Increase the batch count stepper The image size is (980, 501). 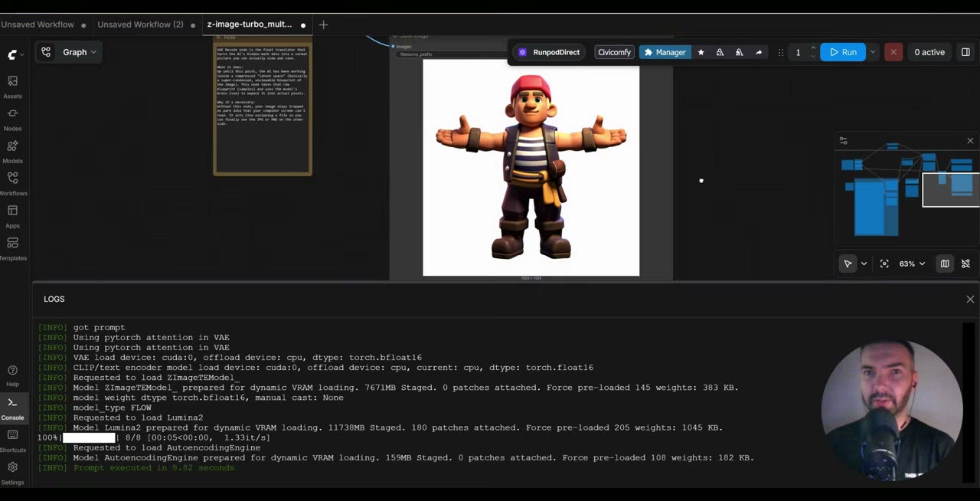(813, 48)
